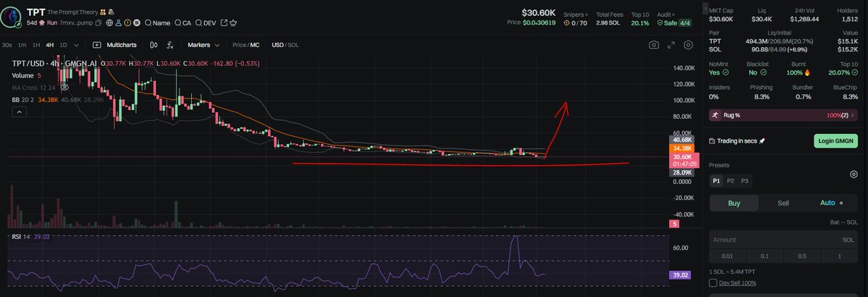Switch to the Buy tab

click(x=734, y=204)
